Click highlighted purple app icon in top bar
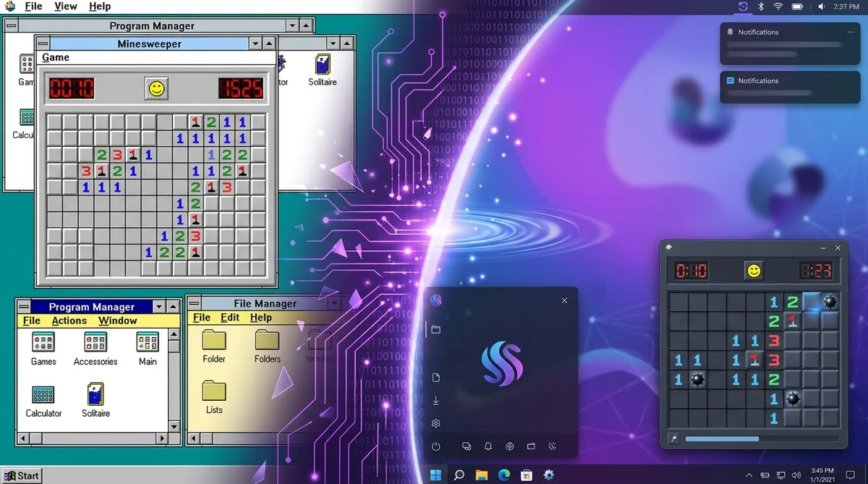 pos(743,7)
